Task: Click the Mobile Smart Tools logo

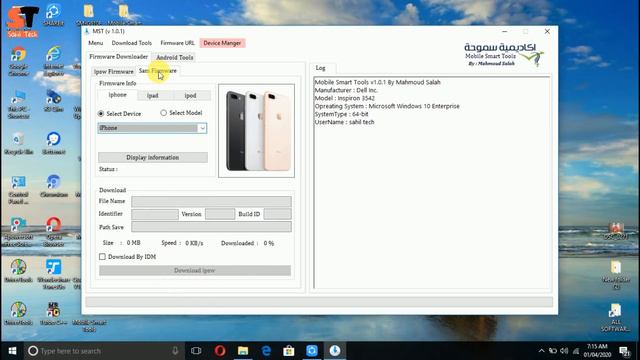Action: point(504,55)
